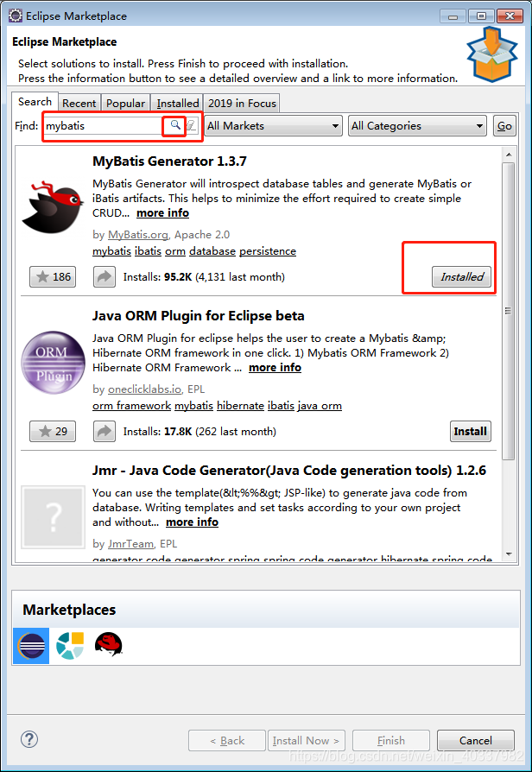
Task: Click the database tag under MyBatis Generator
Action: point(212,251)
